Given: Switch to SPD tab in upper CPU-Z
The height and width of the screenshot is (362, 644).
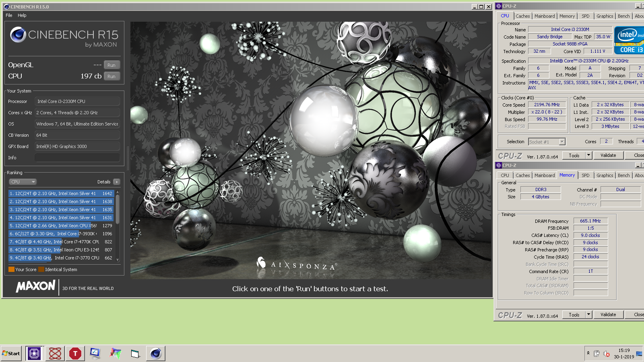Looking at the screenshot, I should pyautogui.click(x=585, y=16).
